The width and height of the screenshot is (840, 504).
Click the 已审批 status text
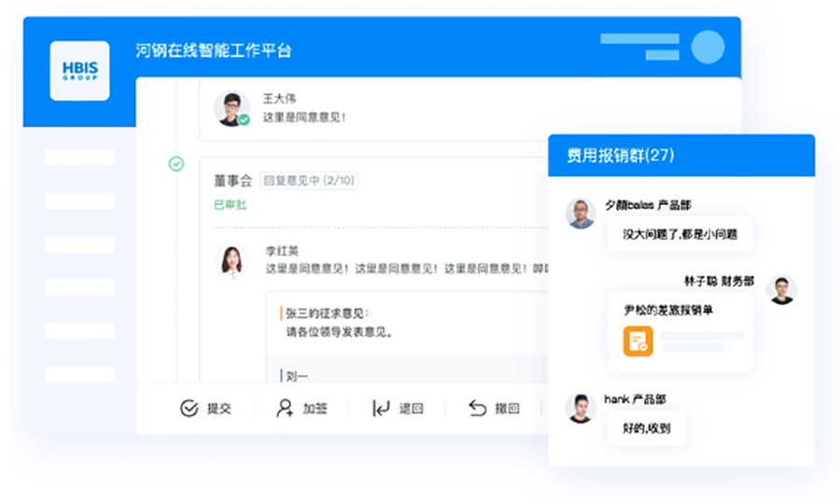pyautogui.click(x=231, y=204)
